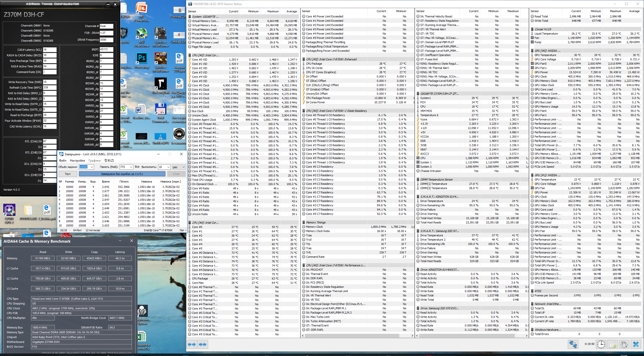Open the Настройки menu in LinX

pos(77,161)
